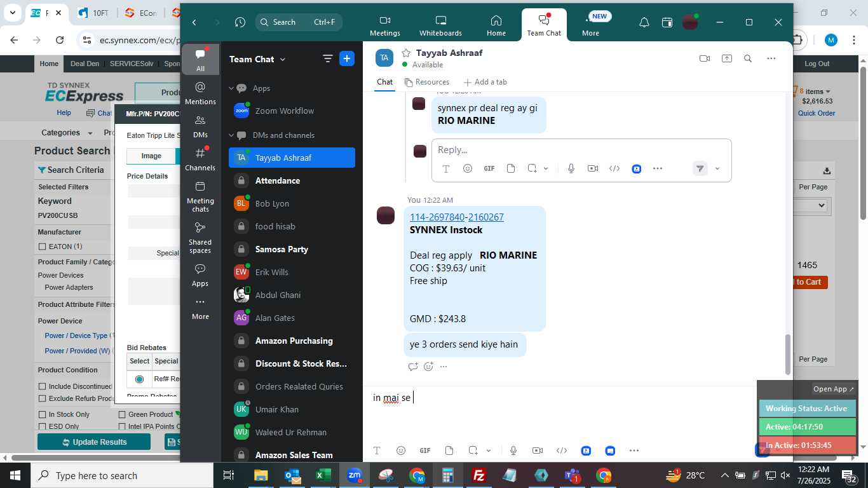868x488 pixels.
Task: Expand Team Chat dropdown header
Action: [257, 59]
